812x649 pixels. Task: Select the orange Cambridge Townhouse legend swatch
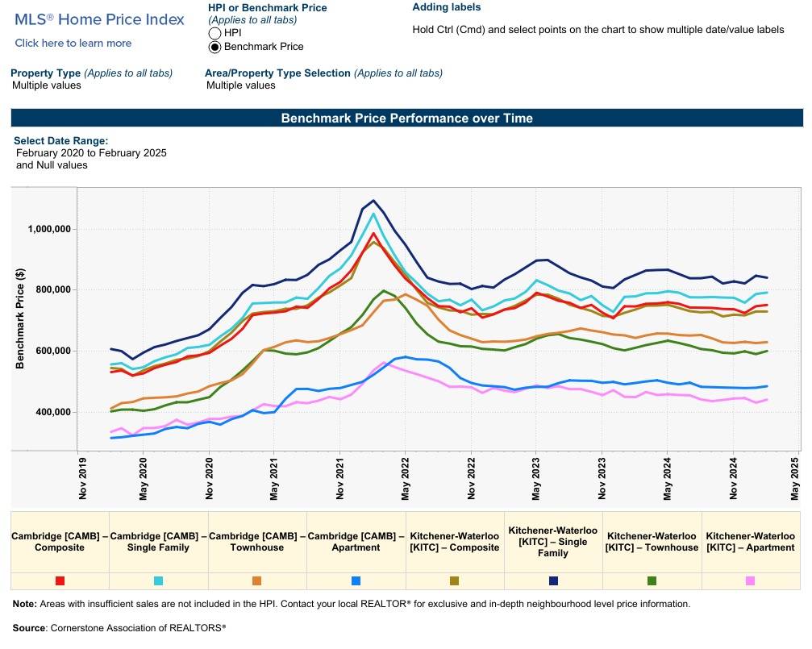pos(257,580)
